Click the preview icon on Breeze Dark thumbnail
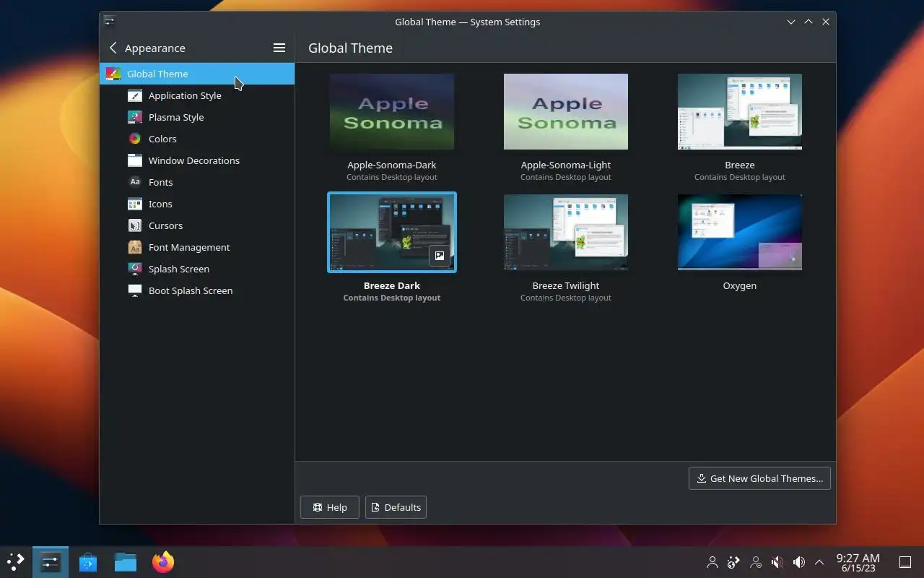The image size is (924, 578). [440, 256]
